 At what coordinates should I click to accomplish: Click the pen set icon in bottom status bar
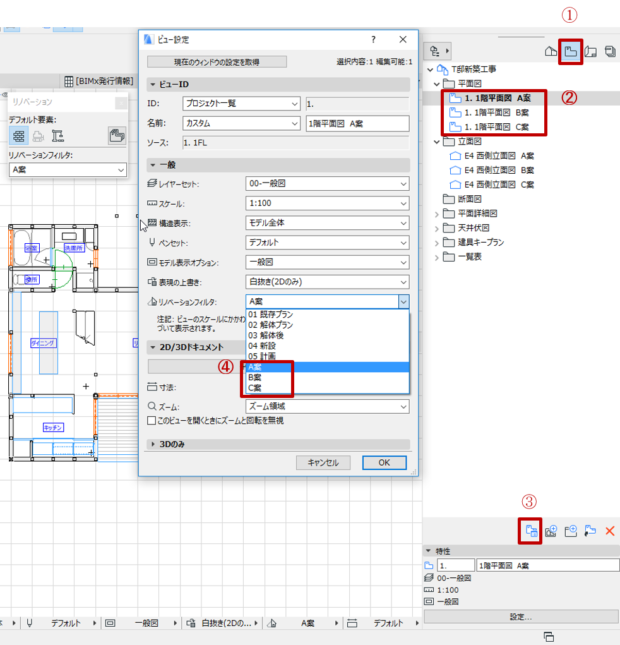(30, 623)
